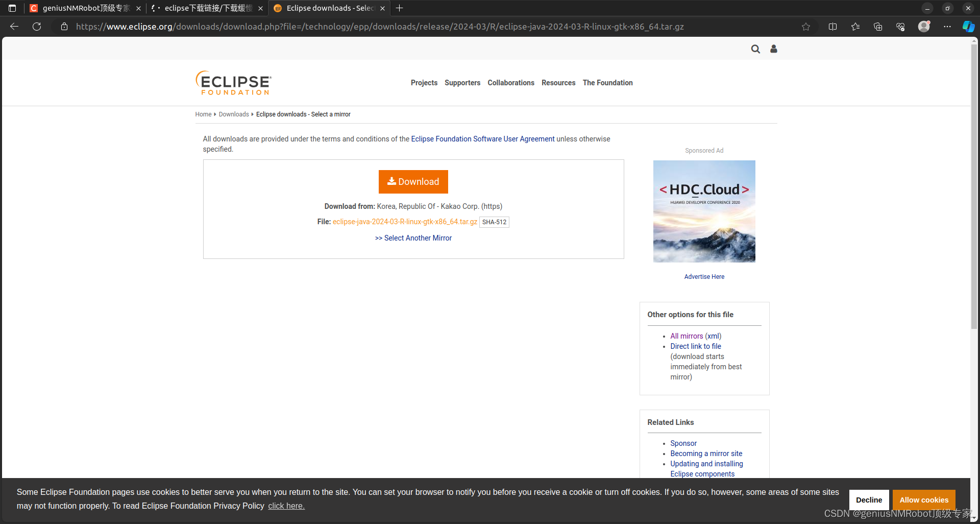Image resolution: width=980 pixels, height=524 pixels.
Task: Open the Sponsor related link
Action: point(683,443)
